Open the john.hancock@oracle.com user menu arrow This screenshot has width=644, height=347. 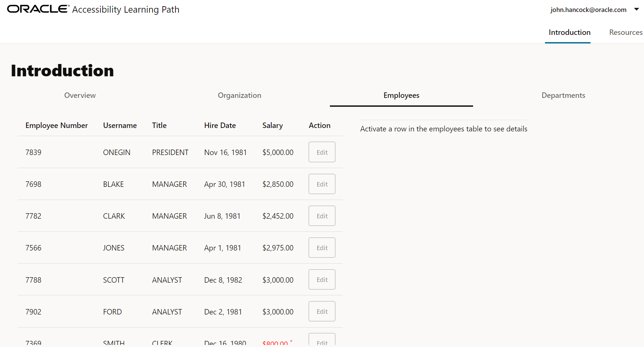[x=636, y=9]
